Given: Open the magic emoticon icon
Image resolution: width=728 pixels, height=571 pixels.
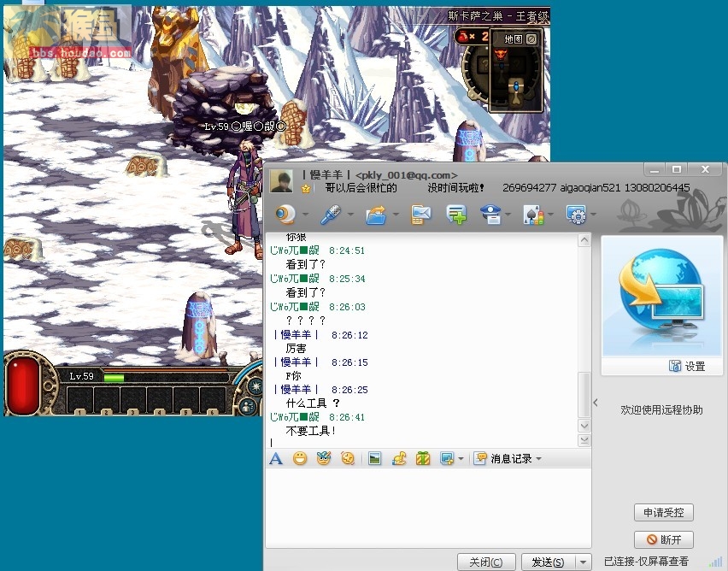Looking at the screenshot, I should tap(324, 458).
